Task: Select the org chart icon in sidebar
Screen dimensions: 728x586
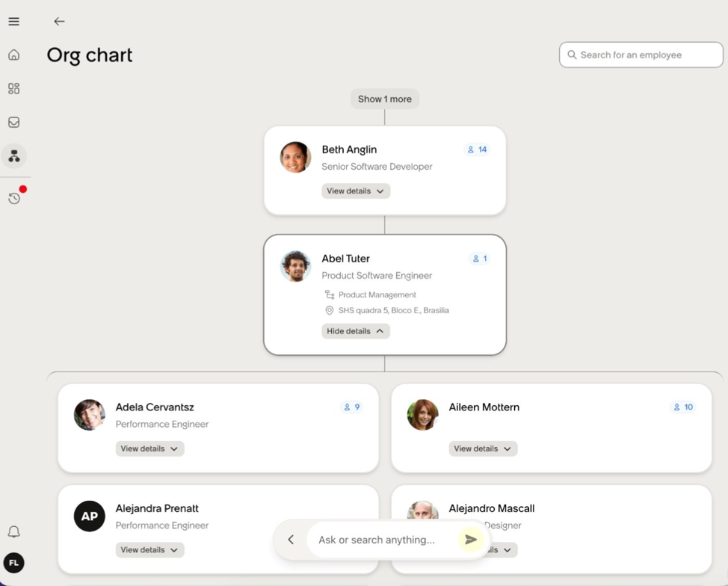Action: pyautogui.click(x=14, y=156)
